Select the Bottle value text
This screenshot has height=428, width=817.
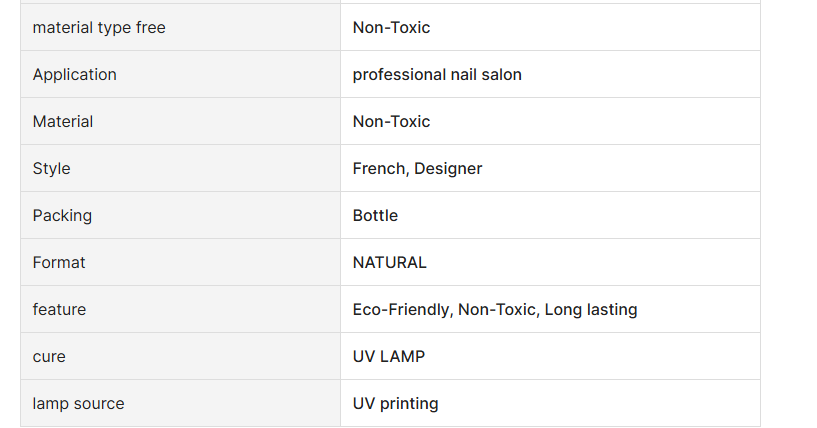pos(375,215)
